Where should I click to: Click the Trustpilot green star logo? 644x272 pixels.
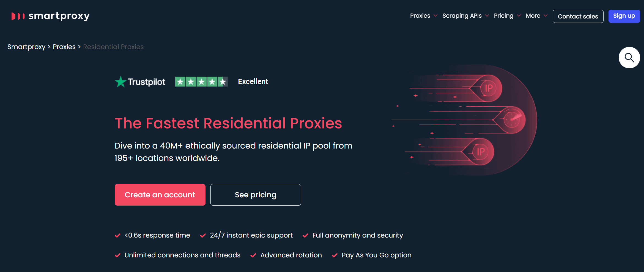tap(120, 82)
